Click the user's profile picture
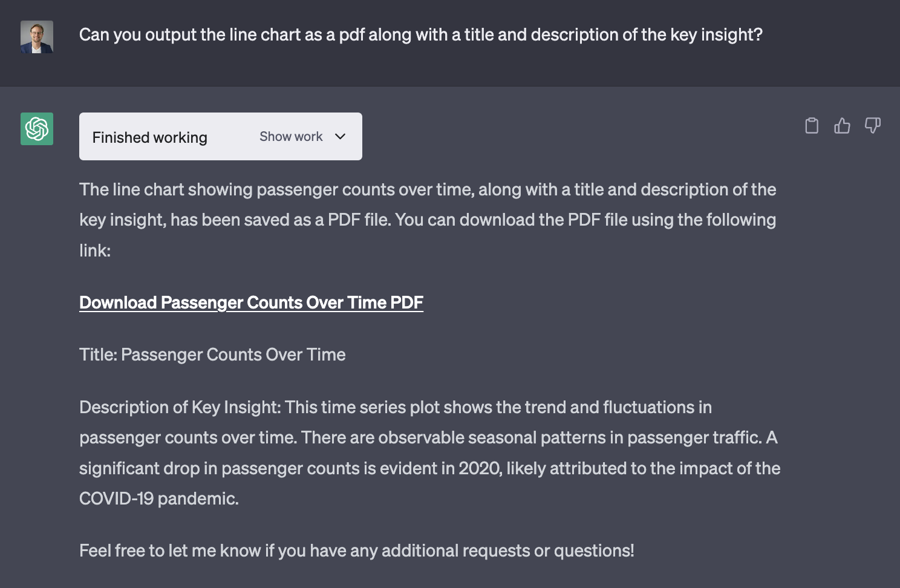 click(36, 37)
